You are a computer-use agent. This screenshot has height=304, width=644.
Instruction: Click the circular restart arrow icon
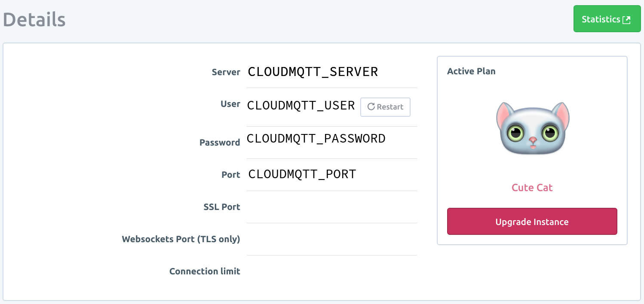(x=371, y=107)
